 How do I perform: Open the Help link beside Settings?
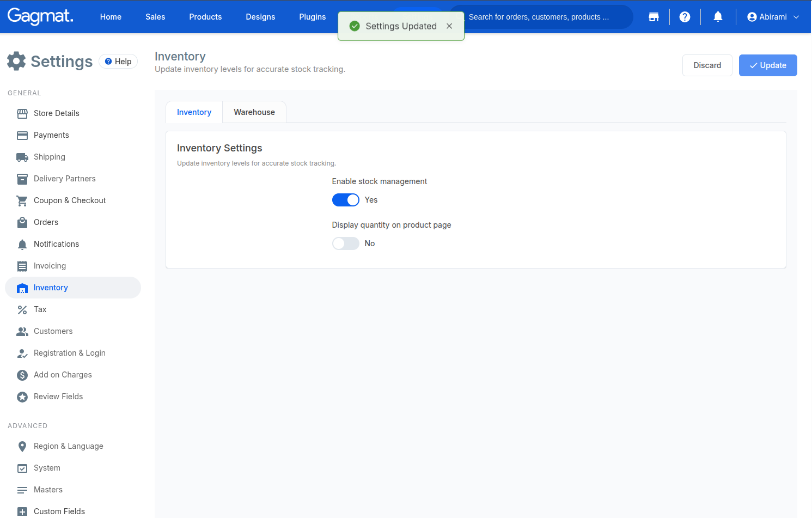[x=118, y=62]
